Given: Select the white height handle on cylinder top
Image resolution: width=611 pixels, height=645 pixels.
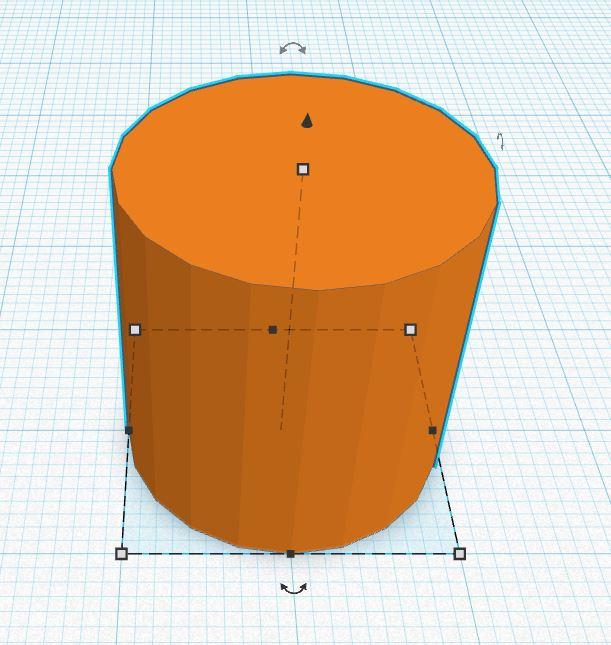Looking at the screenshot, I should pos(303,169).
